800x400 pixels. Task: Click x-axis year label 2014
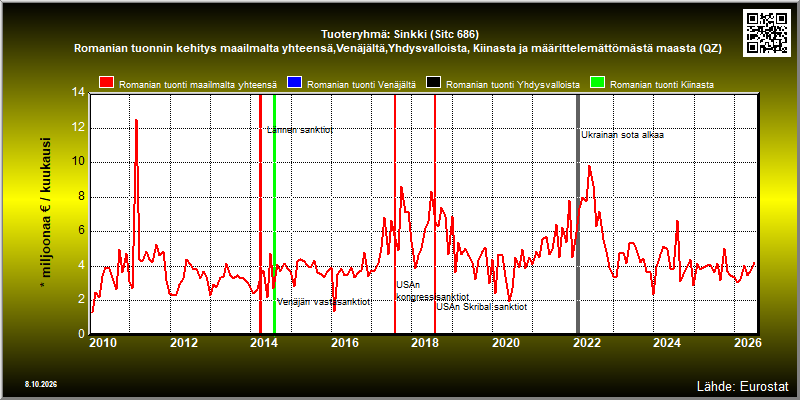click(x=264, y=342)
